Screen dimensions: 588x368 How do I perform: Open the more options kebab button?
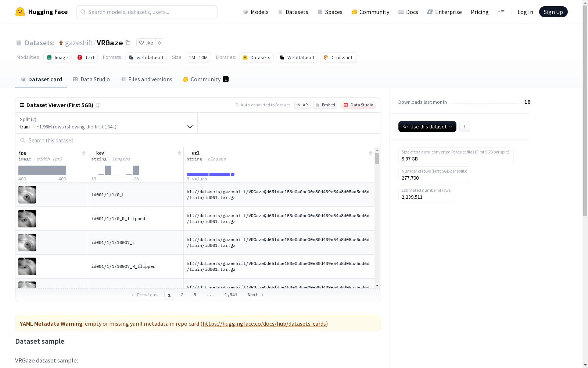click(x=465, y=127)
